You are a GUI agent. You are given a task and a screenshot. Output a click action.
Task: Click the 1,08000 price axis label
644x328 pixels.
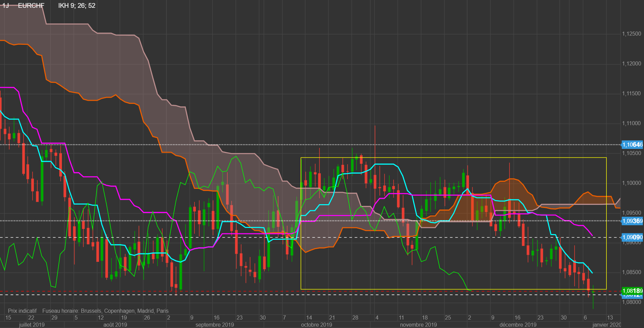pos(631,302)
